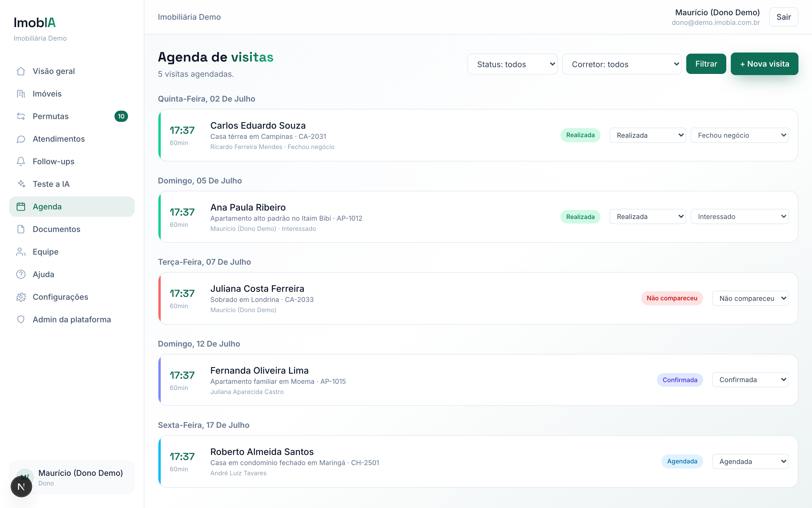Open the Fechou negócio outcome dropdown
The image size is (812, 508).
click(x=740, y=135)
